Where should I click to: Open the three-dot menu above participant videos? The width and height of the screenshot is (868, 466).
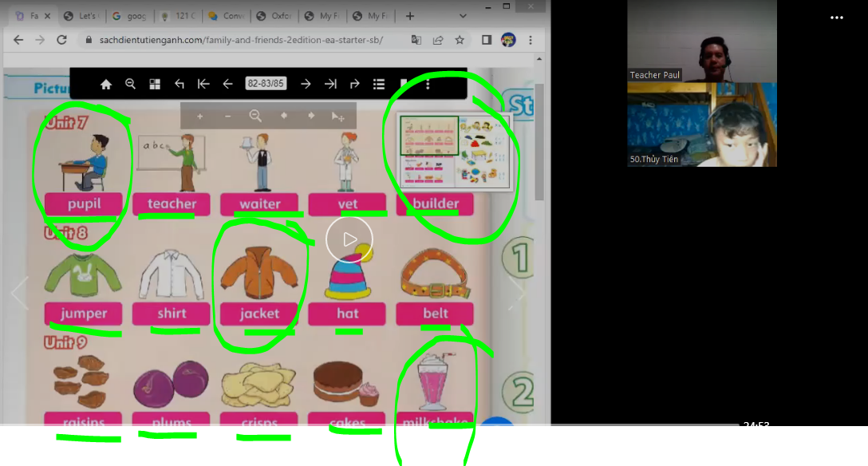[x=836, y=18]
